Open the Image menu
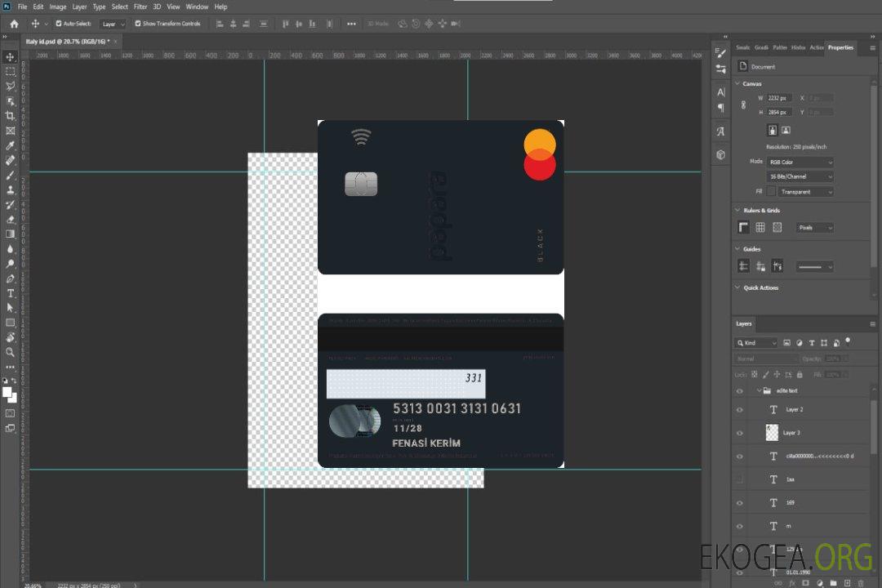 [57, 7]
